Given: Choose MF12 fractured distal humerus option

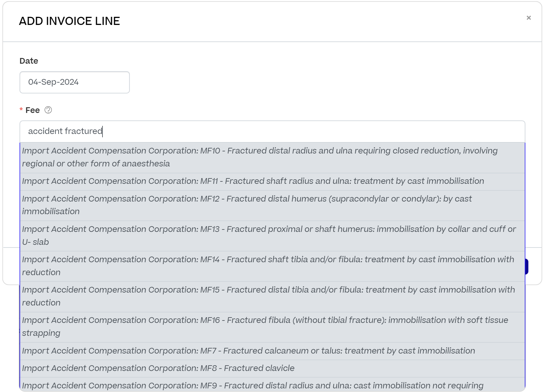Looking at the screenshot, I should coord(272,205).
